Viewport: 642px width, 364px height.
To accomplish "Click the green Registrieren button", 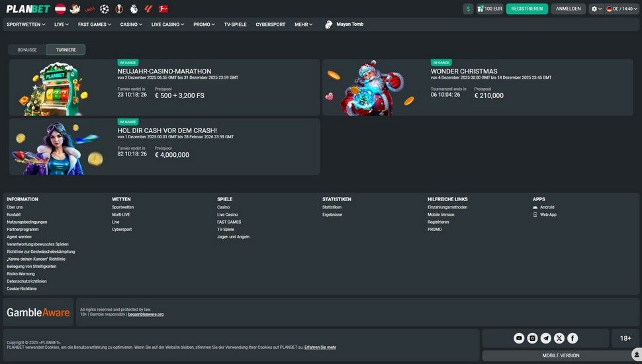I will (527, 9).
